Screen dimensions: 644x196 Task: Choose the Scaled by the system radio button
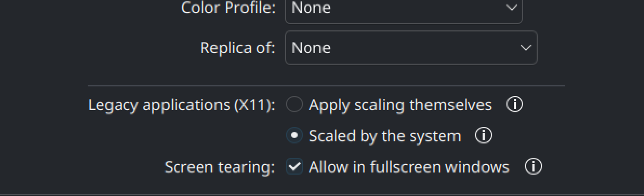pos(294,136)
